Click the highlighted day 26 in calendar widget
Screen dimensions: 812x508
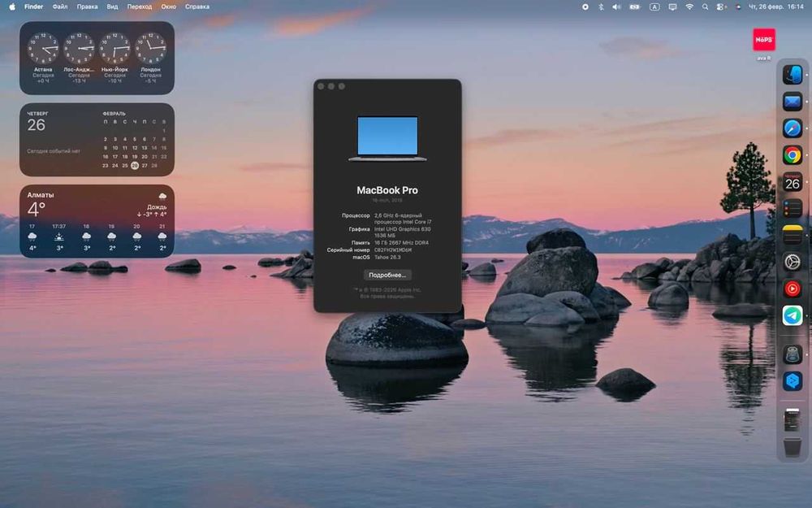135,165
